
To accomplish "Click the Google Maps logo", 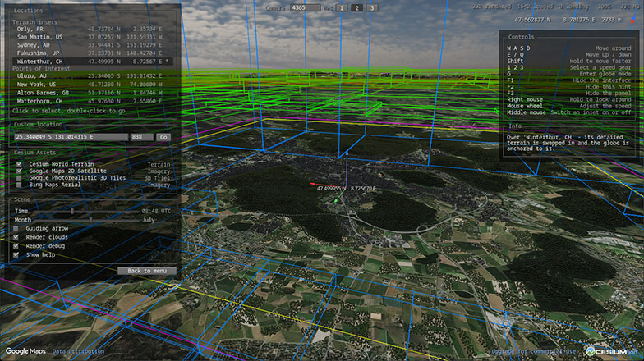I will pos(25,351).
